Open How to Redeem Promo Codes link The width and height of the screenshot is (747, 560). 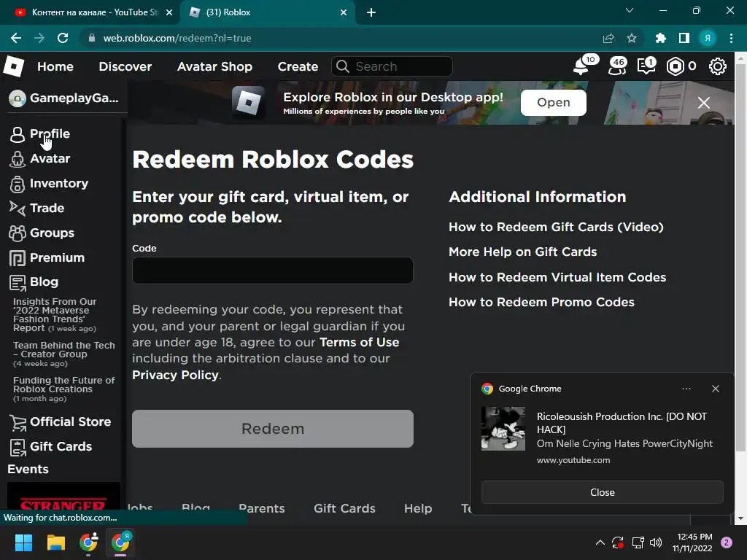[x=542, y=302]
